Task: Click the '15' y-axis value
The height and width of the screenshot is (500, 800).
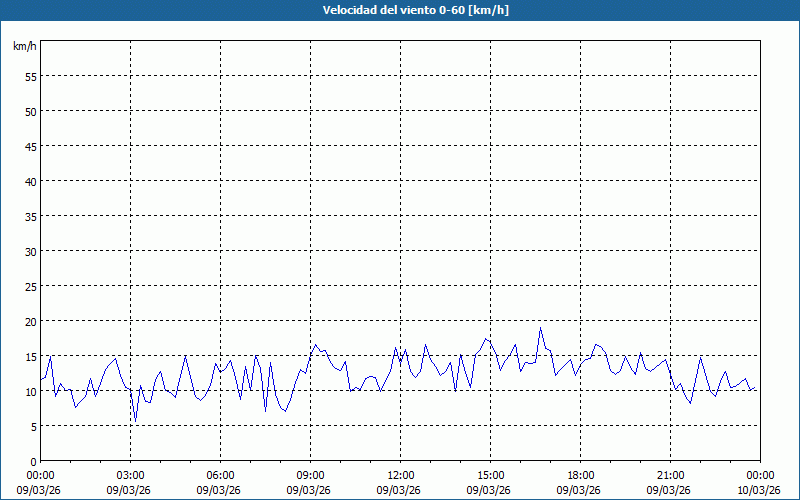Action: (x=31, y=356)
